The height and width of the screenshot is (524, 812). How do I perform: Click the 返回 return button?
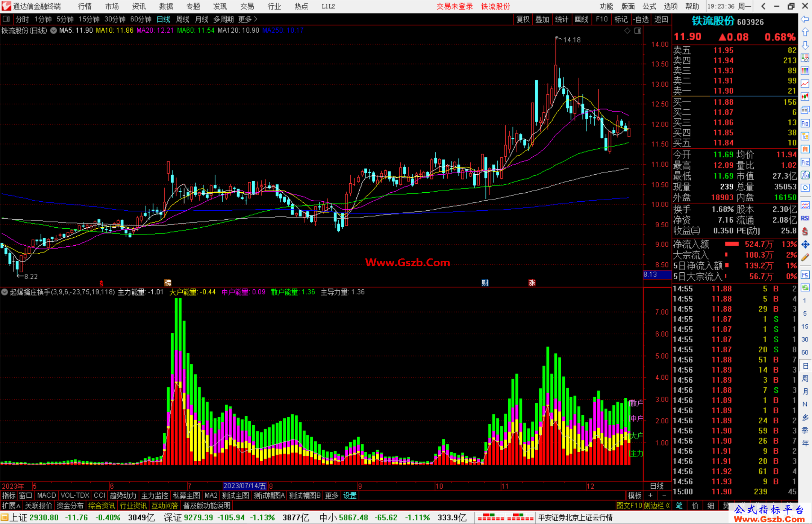661,19
